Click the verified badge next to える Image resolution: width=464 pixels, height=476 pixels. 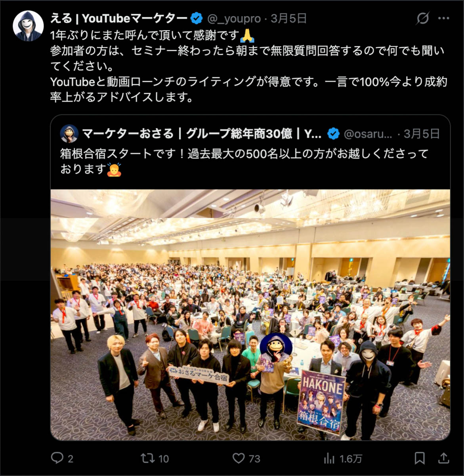pos(197,18)
